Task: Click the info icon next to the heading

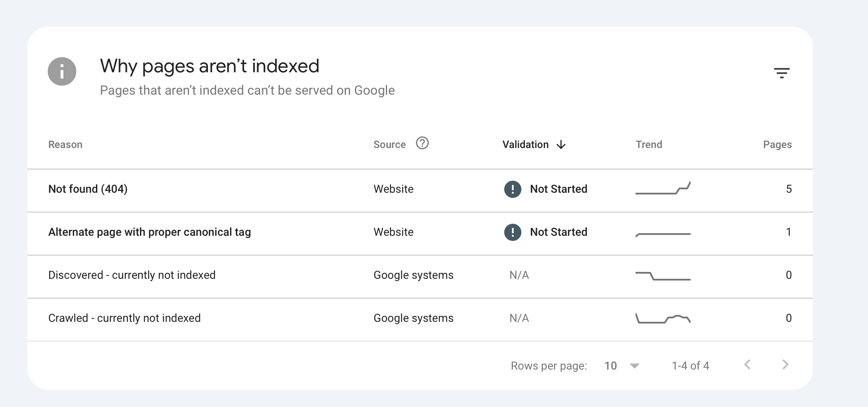Action: 61,71
